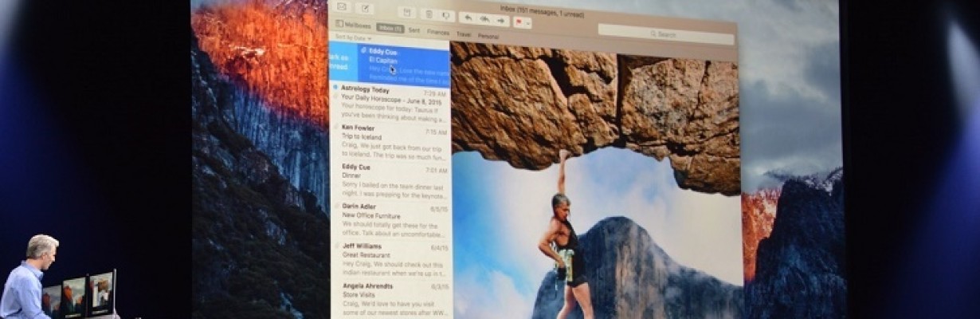Reply all to the message
The image size is (980, 319).
click(484, 19)
